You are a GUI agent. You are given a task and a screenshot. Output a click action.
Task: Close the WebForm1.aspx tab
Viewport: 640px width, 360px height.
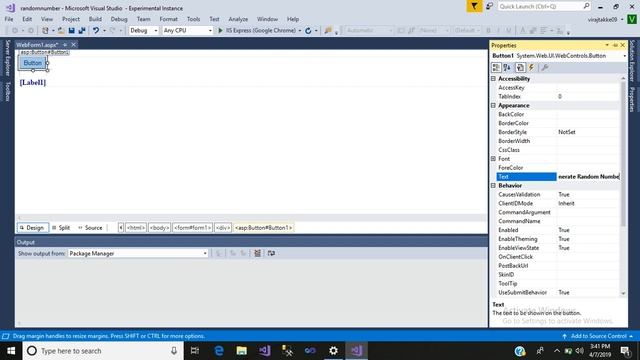pos(73,45)
